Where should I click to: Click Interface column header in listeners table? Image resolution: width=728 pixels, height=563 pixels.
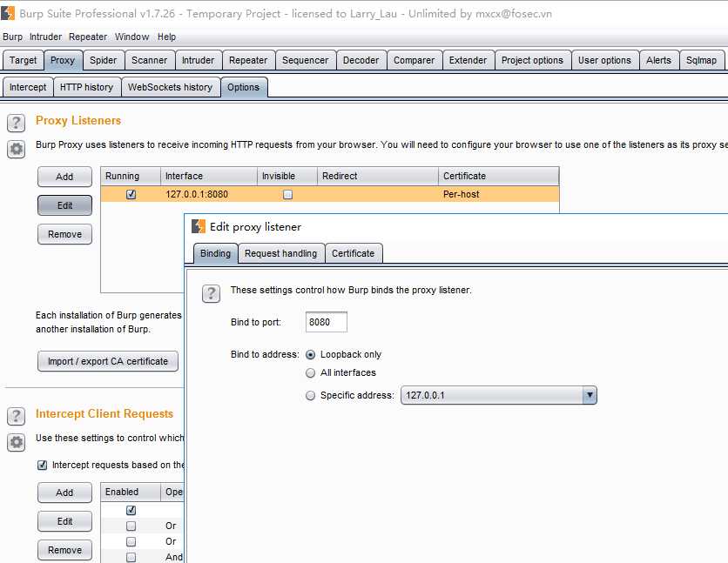(x=208, y=177)
